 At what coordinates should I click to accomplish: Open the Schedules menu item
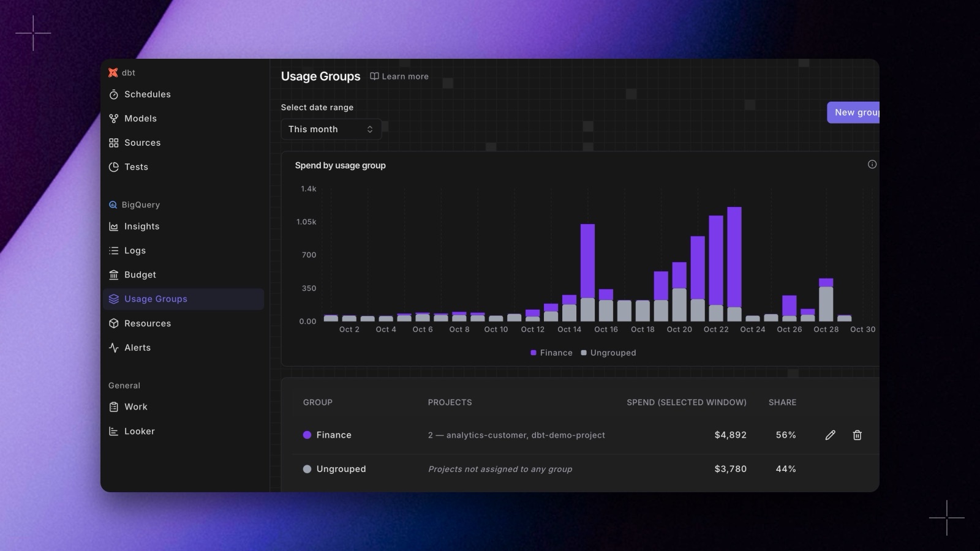[x=184, y=94]
